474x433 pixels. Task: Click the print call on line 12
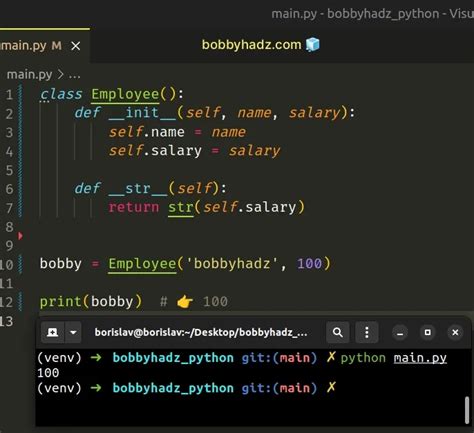(x=60, y=302)
